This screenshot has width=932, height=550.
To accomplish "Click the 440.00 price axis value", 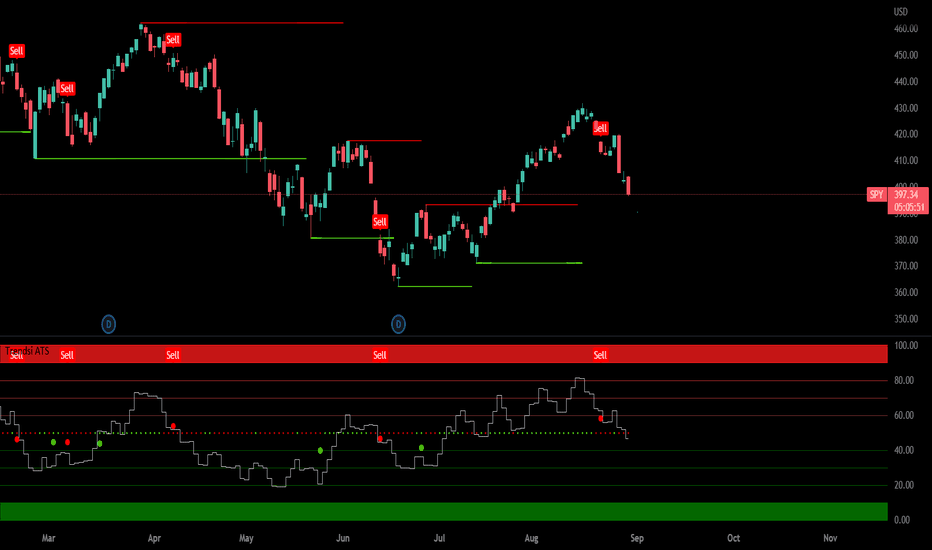I will point(906,81).
